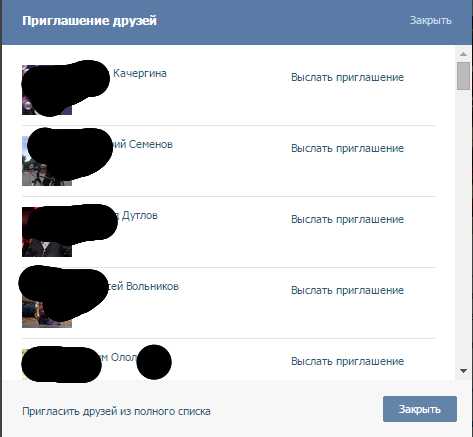Open Качергина profile name link
Screen dimensions: 473x437
pyautogui.click(x=140, y=73)
